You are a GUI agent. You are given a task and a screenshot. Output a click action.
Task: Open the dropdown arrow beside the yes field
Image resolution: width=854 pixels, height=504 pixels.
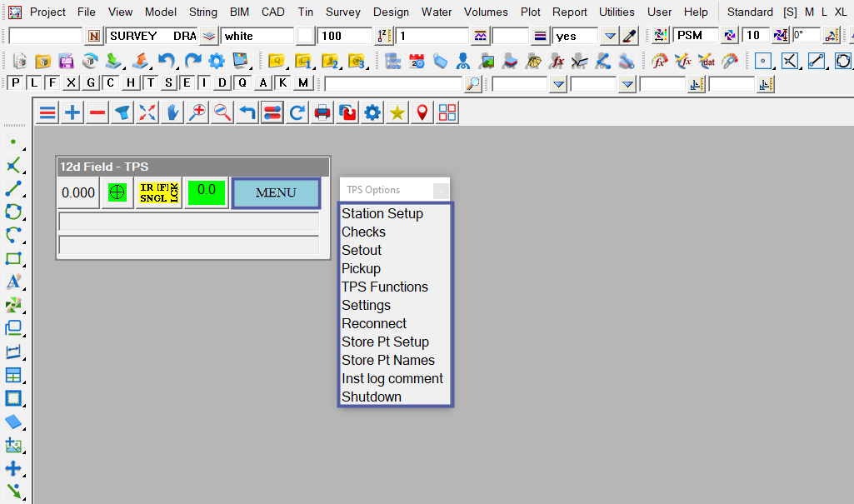click(610, 36)
